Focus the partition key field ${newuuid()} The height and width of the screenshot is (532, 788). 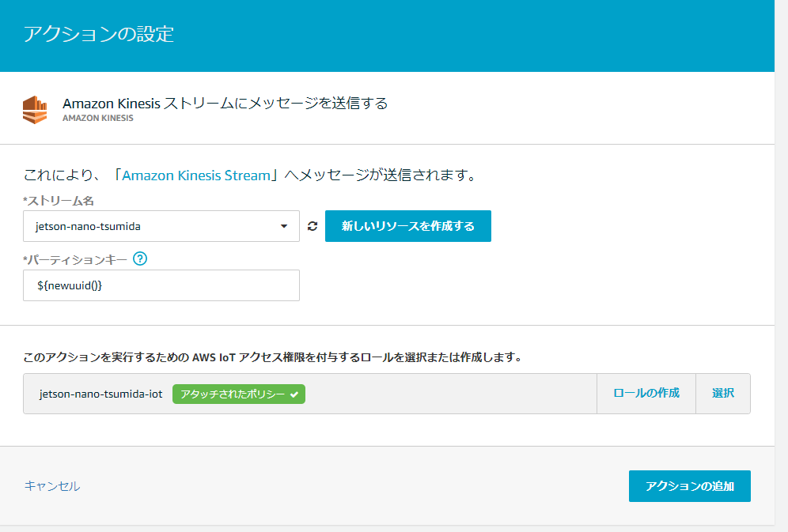coord(161,285)
